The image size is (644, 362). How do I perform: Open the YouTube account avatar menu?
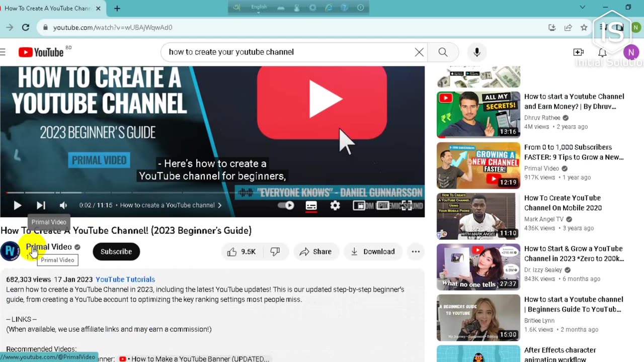631,52
